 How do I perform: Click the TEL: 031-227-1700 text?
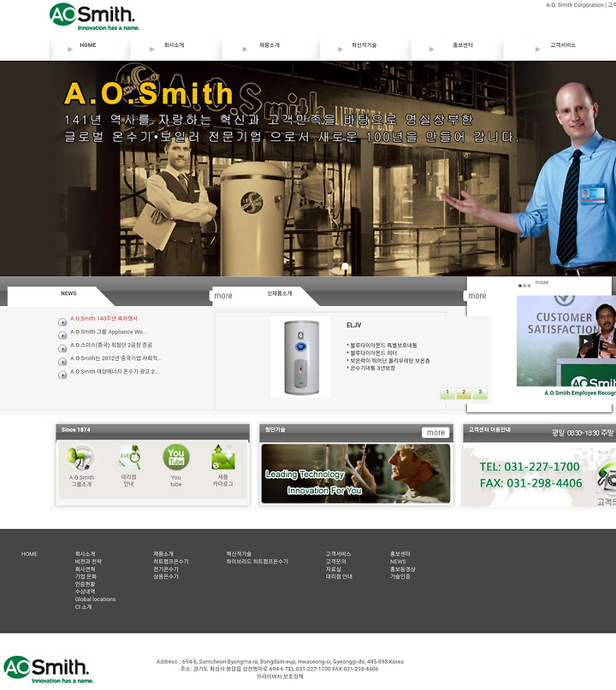pos(530,467)
